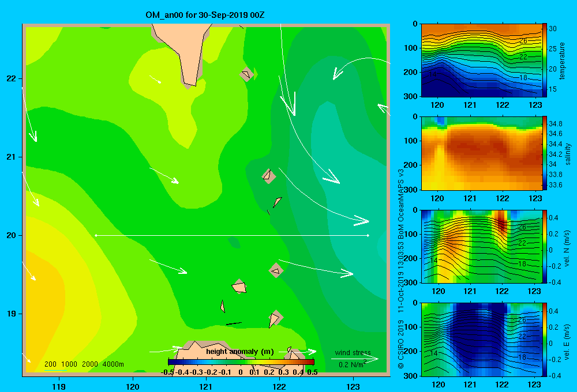Click the title 'OM_an00 for 30-Sep-2019 00Z'
Screen dimensions: 577x392
tap(205, 15)
